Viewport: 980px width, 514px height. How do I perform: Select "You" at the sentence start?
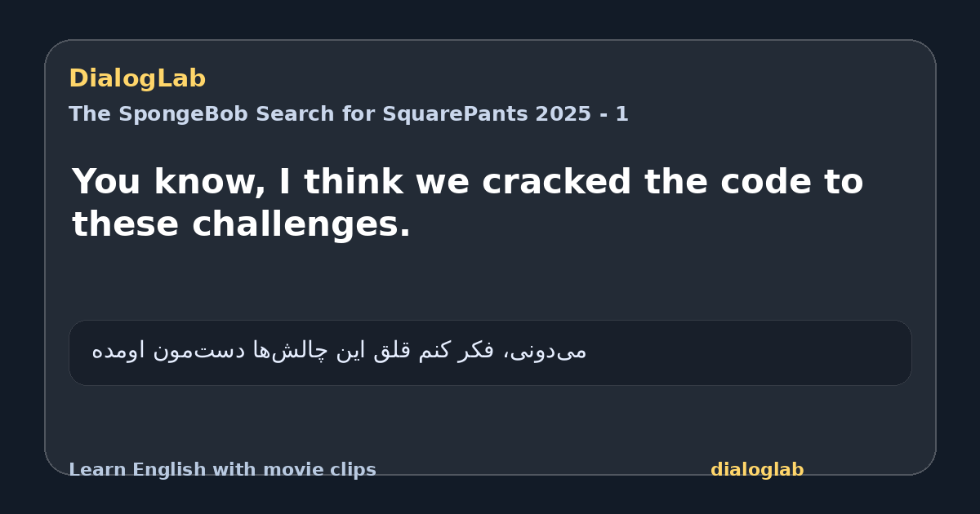pos(107,182)
